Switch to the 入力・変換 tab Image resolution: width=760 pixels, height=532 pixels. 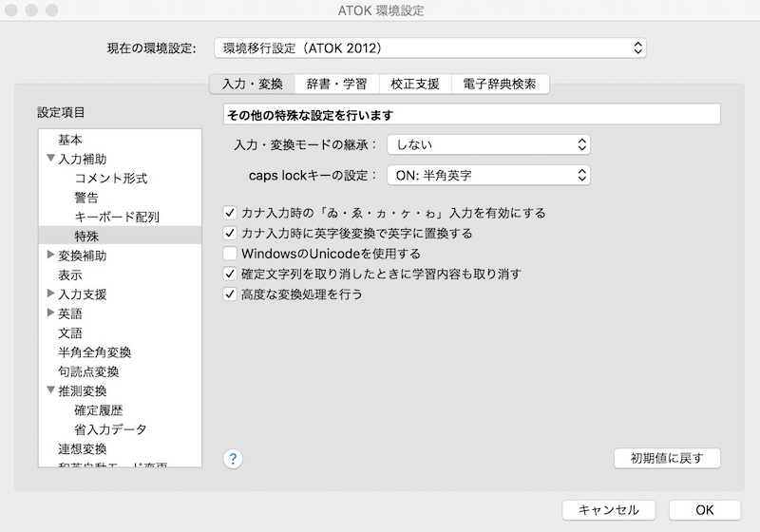click(x=253, y=84)
